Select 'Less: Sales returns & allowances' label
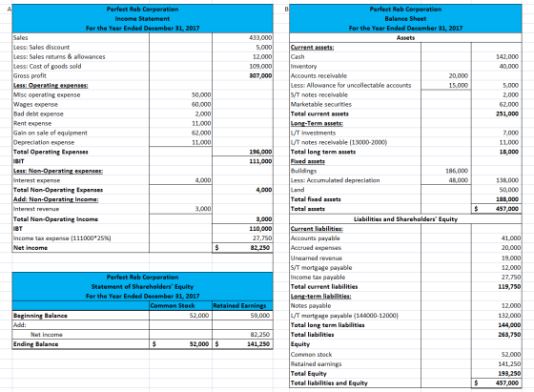This screenshot has height=392, width=534. (59, 57)
